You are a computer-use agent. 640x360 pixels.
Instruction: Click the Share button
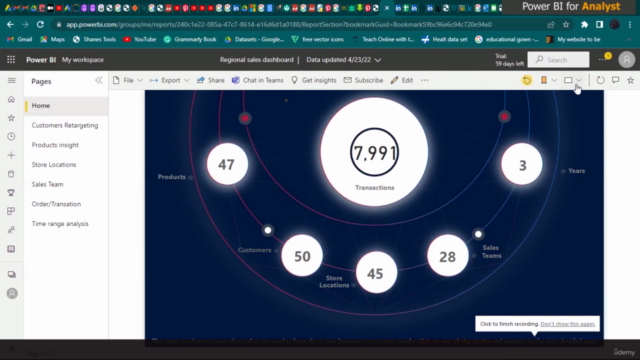(x=211, y=80)
